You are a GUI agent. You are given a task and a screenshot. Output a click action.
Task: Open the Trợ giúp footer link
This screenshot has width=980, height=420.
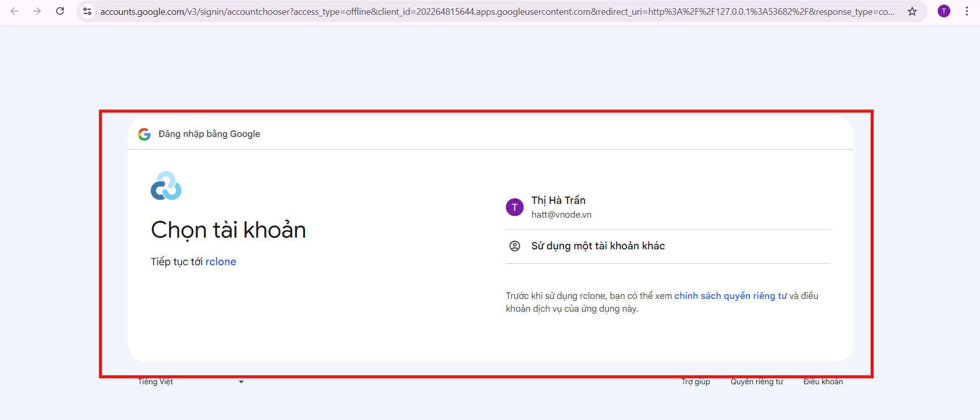point(695,382)
